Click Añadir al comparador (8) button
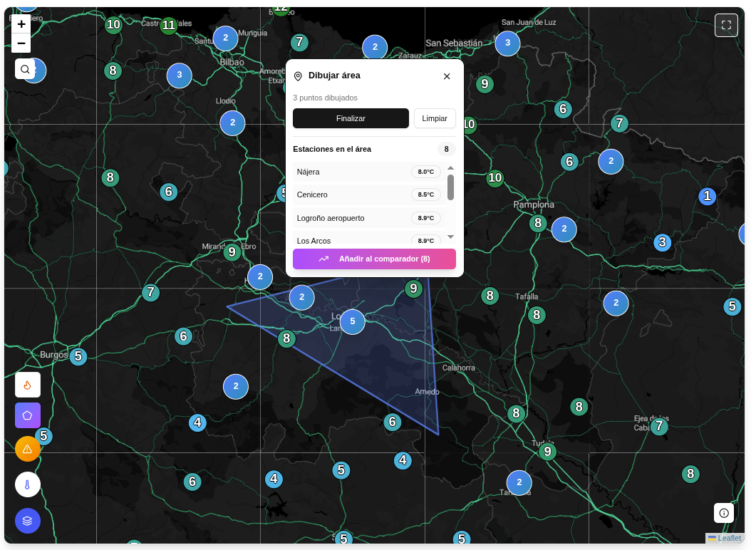 tap(374, 259)
